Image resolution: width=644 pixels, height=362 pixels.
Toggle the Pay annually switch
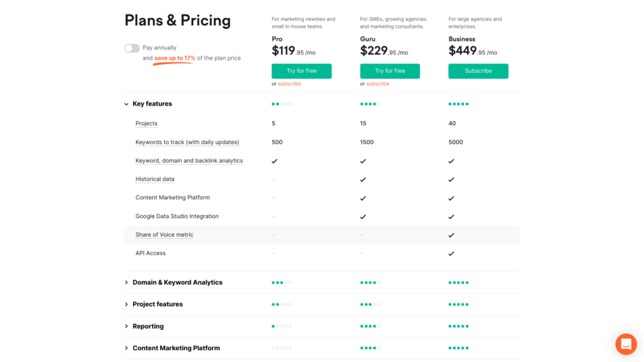click(x=132, y=48)
